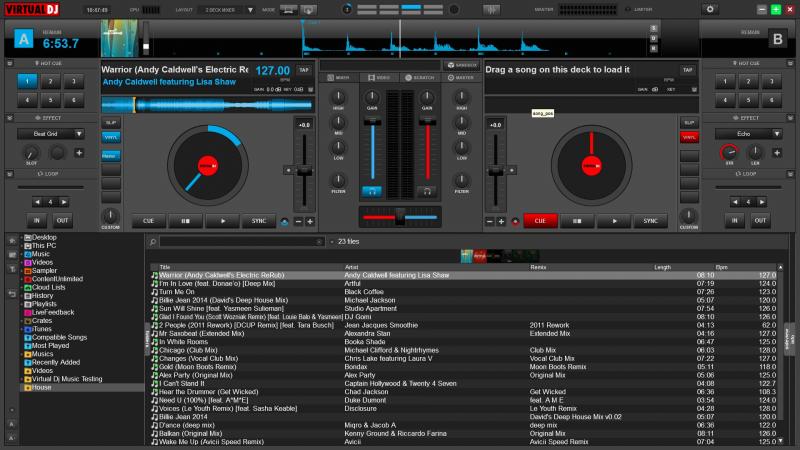The image size is (800, 450).
Task: Click deck B pitch slider
Action: tap(495, 171)
